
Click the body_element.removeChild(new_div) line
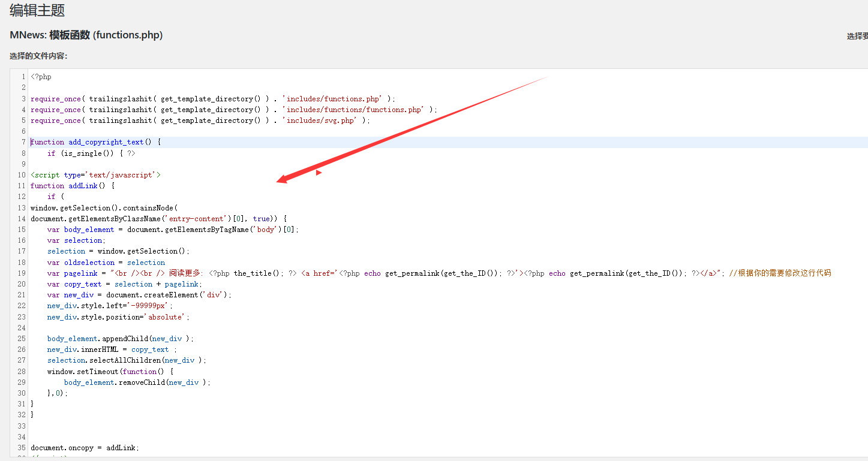click(x=137, y=382)
